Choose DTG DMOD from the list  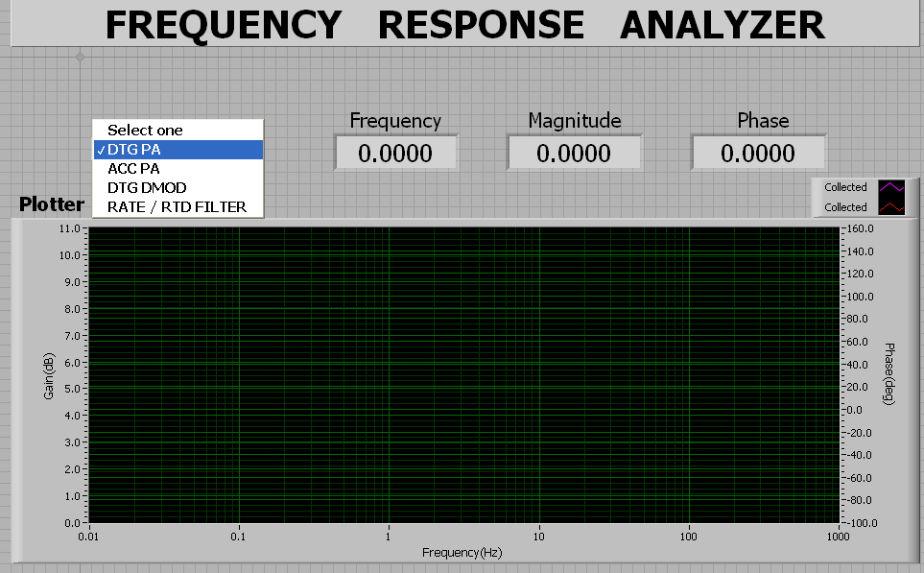(178, 188)
